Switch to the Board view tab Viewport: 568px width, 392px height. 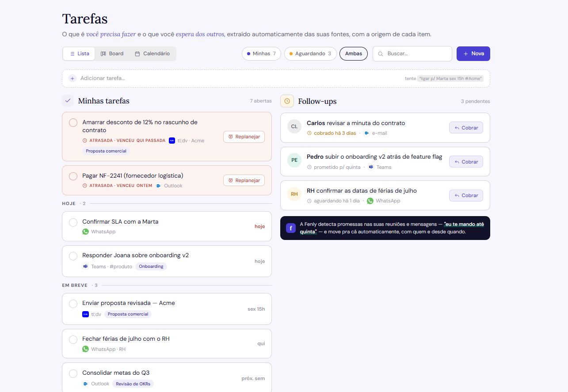[x=112, y=53]
